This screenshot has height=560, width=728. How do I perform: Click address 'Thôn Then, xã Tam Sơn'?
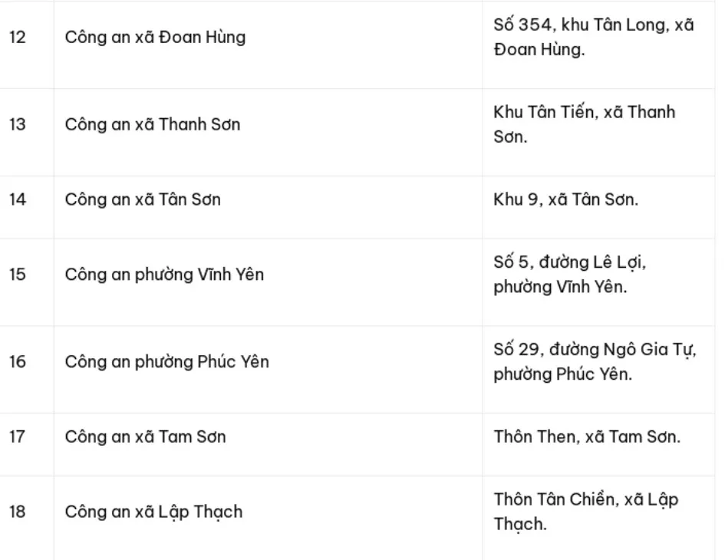[x=587, y=436]
